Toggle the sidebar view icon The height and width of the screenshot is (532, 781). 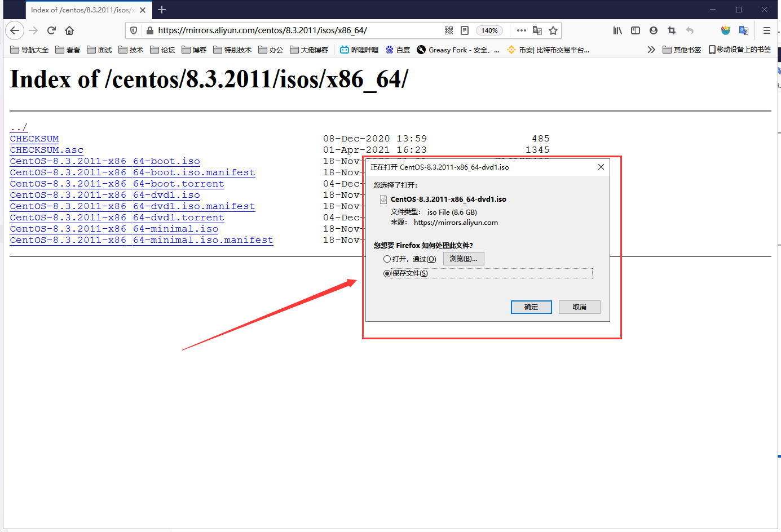636,30
